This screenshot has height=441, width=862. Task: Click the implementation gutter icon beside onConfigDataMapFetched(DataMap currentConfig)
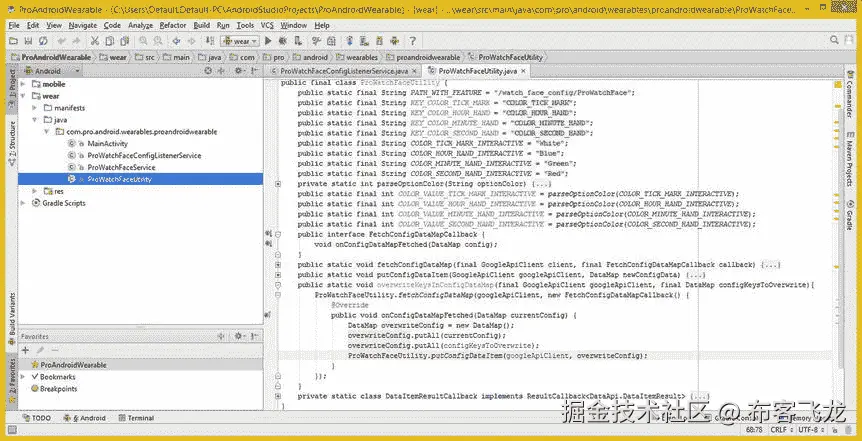(x=268, y=316)
